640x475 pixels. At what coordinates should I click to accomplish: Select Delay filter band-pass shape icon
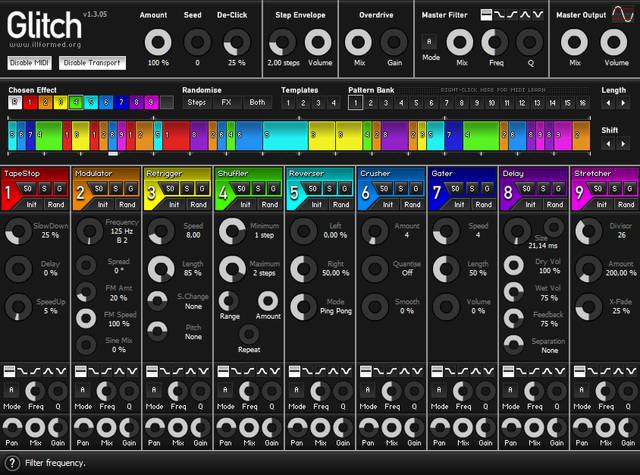point(547,371)
